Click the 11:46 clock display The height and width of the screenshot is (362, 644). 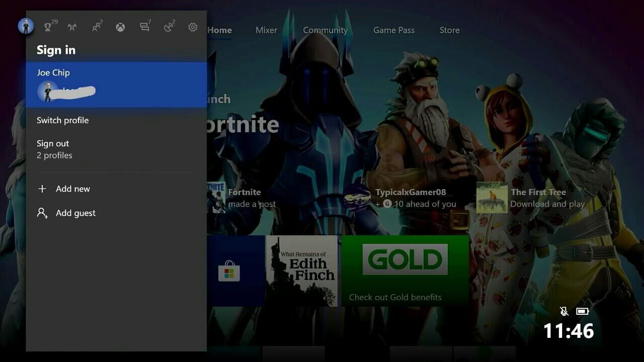[569, 331]
